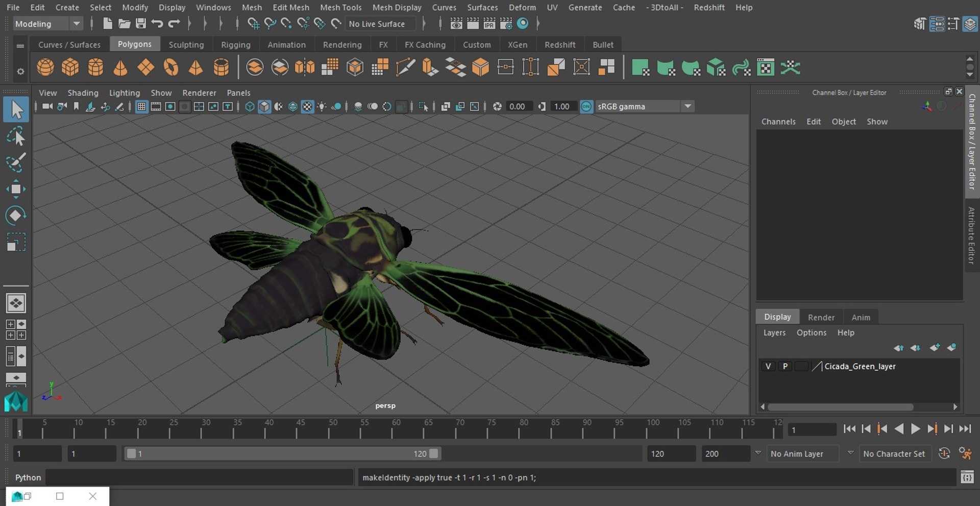Viewport: 980px width, 506px height.
Task: Toggle use all lights in viewport
Action: tap(322, 106)
